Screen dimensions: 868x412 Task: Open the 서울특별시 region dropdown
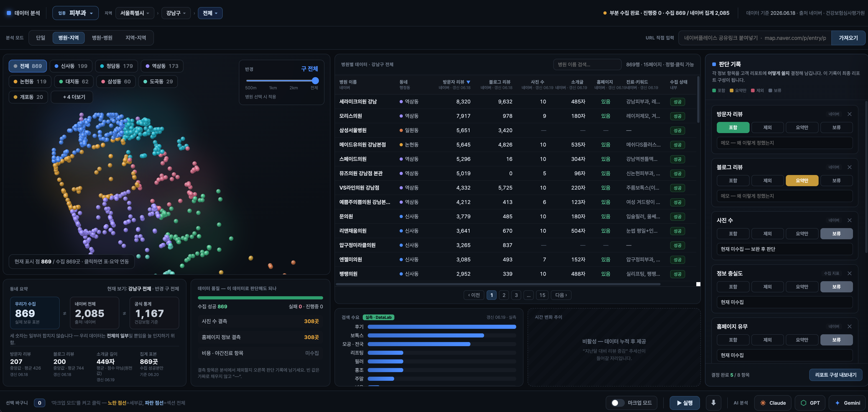coord(135,13)
